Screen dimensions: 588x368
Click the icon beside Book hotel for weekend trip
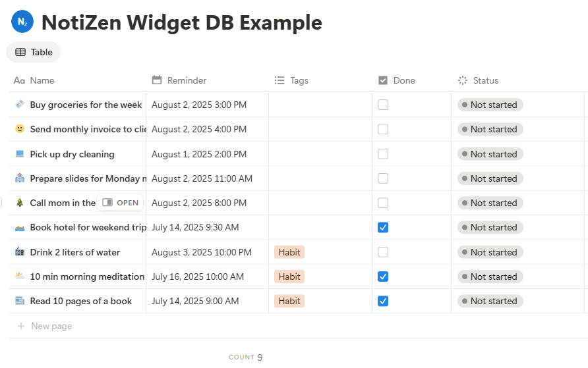point(20,227)
